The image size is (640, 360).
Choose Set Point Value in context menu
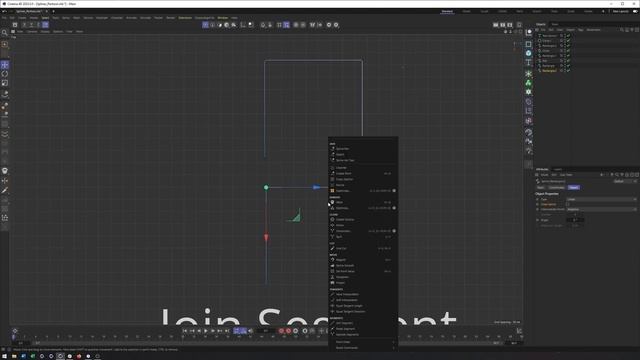click(345, 271)
